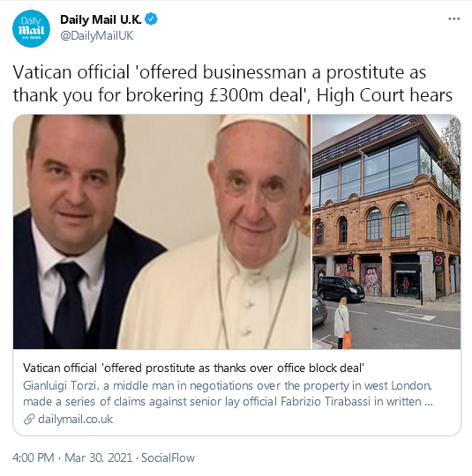The width and height of the screenshot is (472, 476).
Task: Click the black van in building photo
Action: coord(341,288)
